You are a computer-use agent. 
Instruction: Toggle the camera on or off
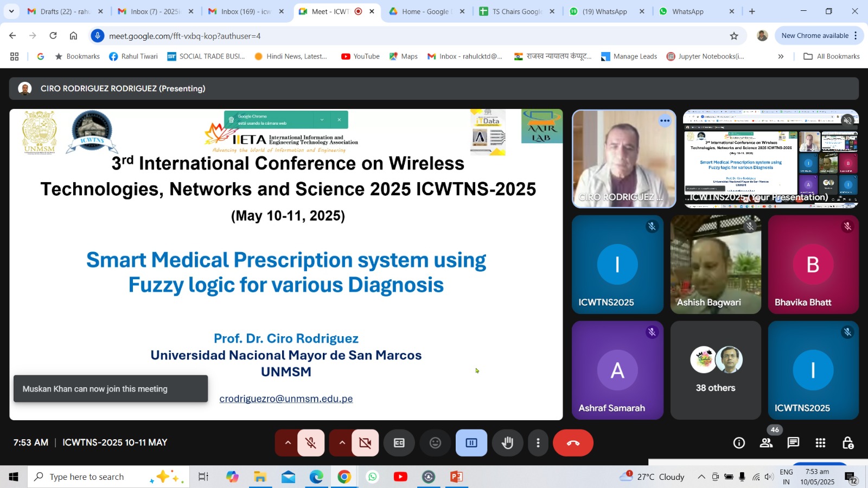365,443
